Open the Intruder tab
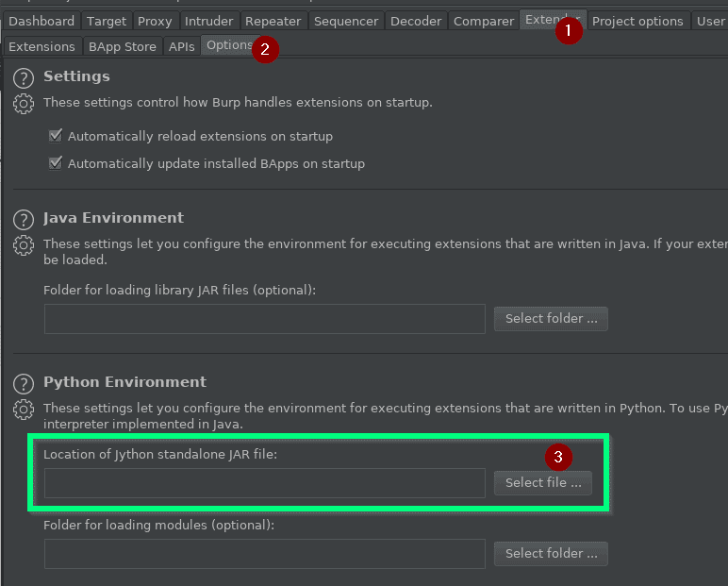Screen dimensions: 728x586 pos(209,21)
